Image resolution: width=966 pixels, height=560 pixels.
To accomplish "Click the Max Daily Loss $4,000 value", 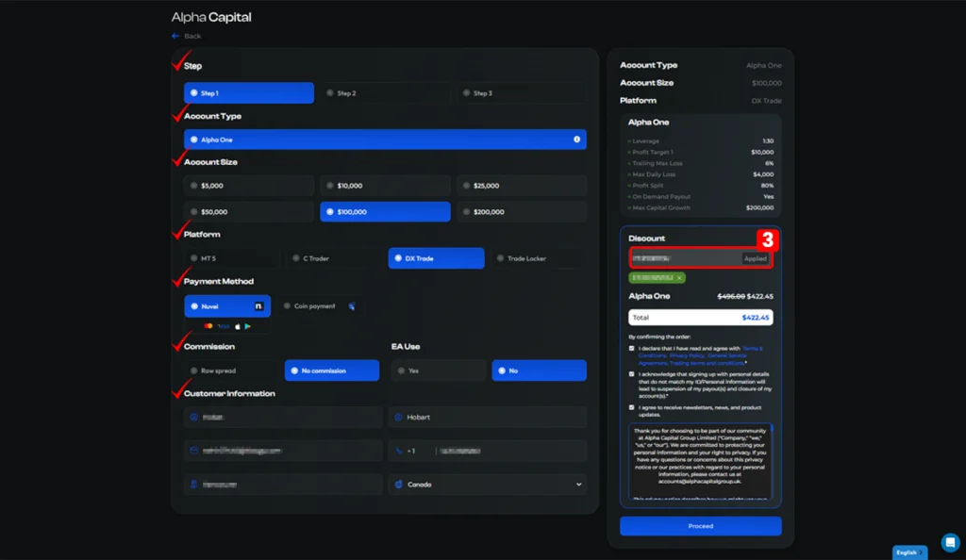I will tap(763, 174).
